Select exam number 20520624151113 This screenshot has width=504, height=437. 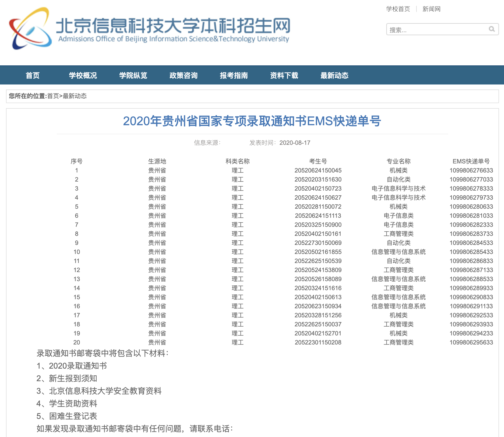point(318,215)
